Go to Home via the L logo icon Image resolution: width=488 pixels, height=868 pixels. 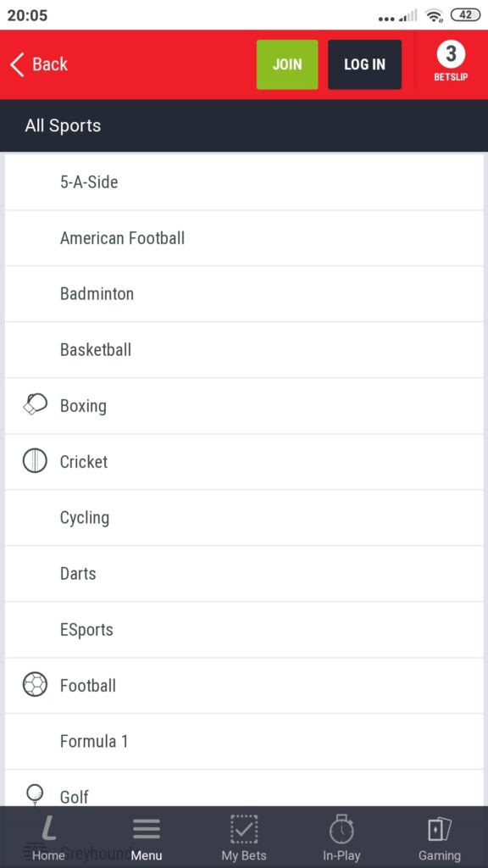point(48,829)
